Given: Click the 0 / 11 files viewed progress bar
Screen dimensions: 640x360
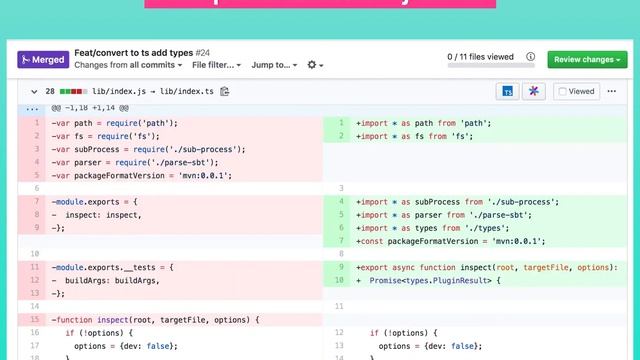Looking at the screenshot, I should tap(490, 65).
